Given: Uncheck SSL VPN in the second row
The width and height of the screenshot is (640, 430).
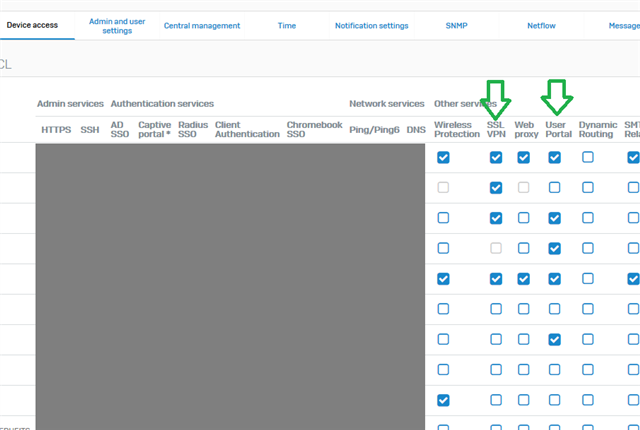Looking at the screenshot, I should 496,188.
